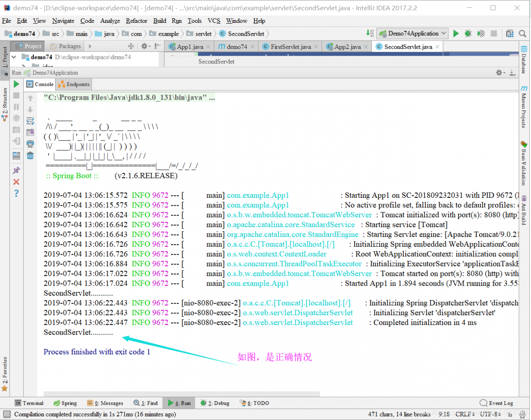This screenshot has height=420, width=531.
Task: Open the TODO tool window button
Action: (254, 403)
